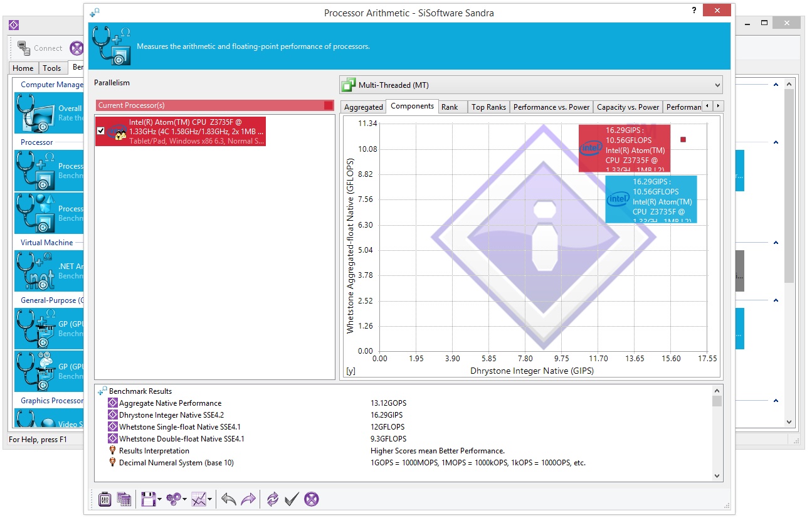The image size is (812, 518).
Task: Switch to Capacity vs. Power tab
Action: pos(628,107)
